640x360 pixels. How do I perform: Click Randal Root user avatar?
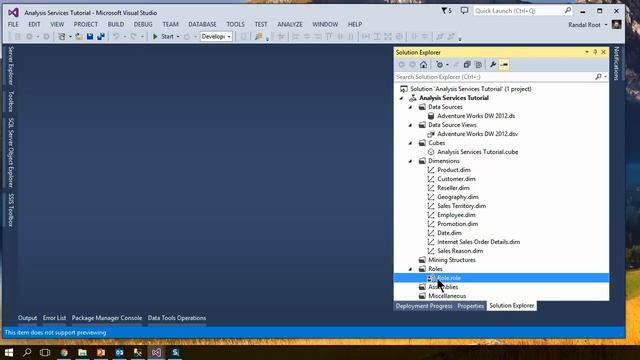(x=616, y=24)
